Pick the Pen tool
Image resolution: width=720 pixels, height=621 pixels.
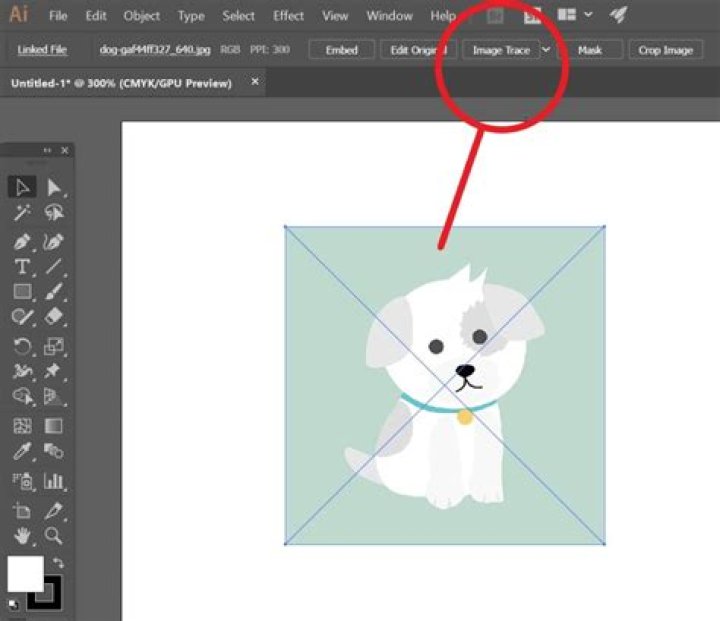point(22,241)
